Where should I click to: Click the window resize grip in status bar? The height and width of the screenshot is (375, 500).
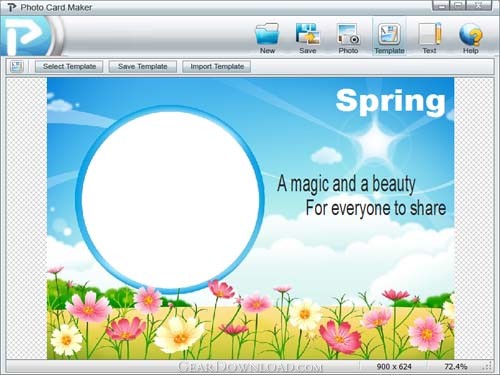[x=487, y=367]
